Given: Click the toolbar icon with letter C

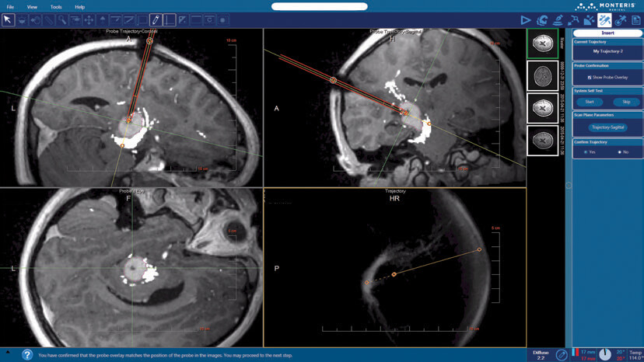Looking at the screenshot, I should point(209,19).
